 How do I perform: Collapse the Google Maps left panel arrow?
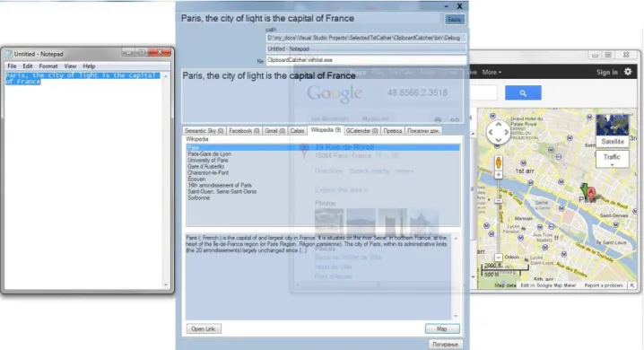pos(471,118)
